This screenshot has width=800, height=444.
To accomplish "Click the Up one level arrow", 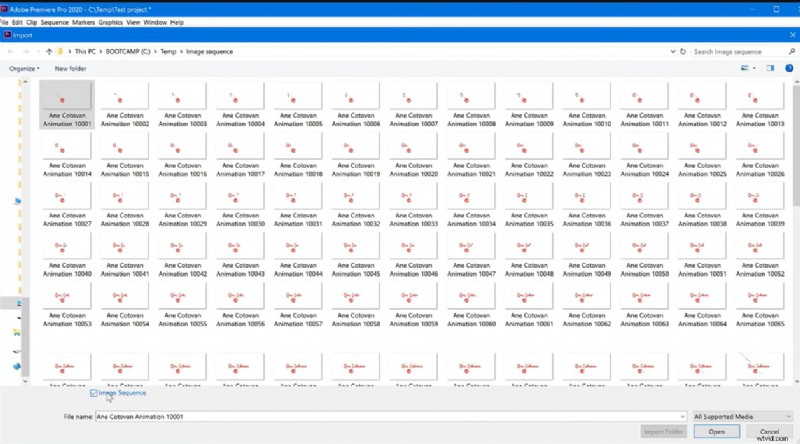I will 49,51.
